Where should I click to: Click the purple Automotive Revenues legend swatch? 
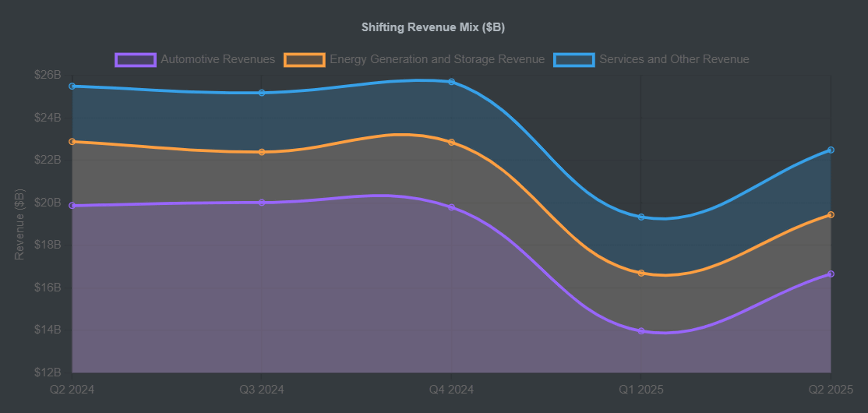click(x=136, y=59)
